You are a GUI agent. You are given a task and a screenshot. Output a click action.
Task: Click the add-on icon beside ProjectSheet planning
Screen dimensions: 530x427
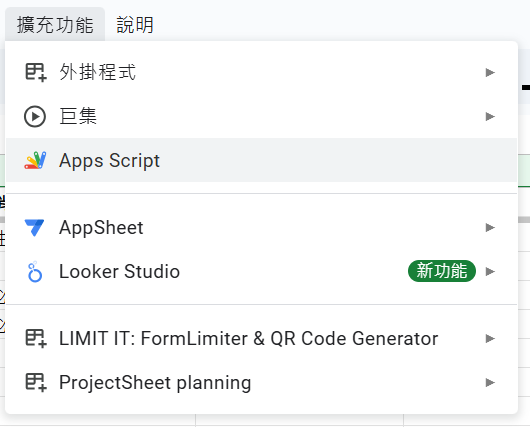point(35,382)
